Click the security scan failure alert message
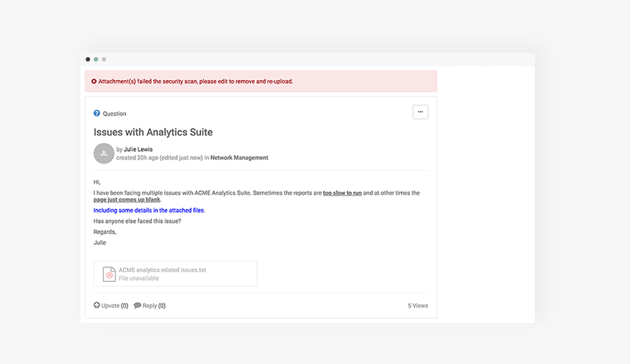The image size is (630, 364). [196, 81]
